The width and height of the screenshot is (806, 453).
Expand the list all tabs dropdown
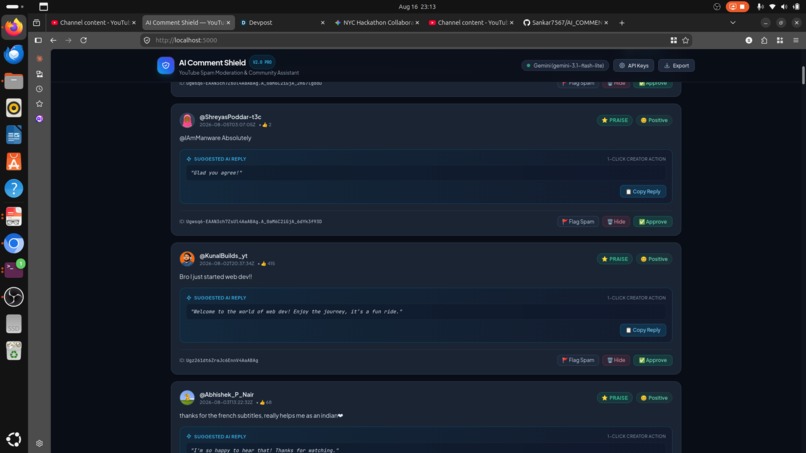click(x=732, y=23)
